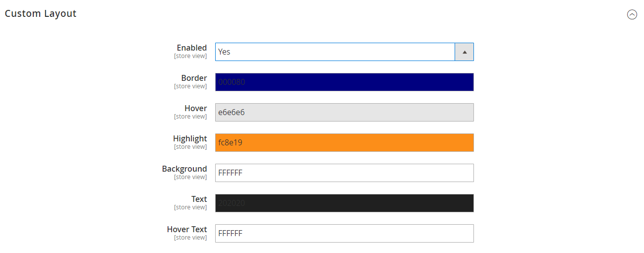Click the Highlight field label

tap(190, 138)
